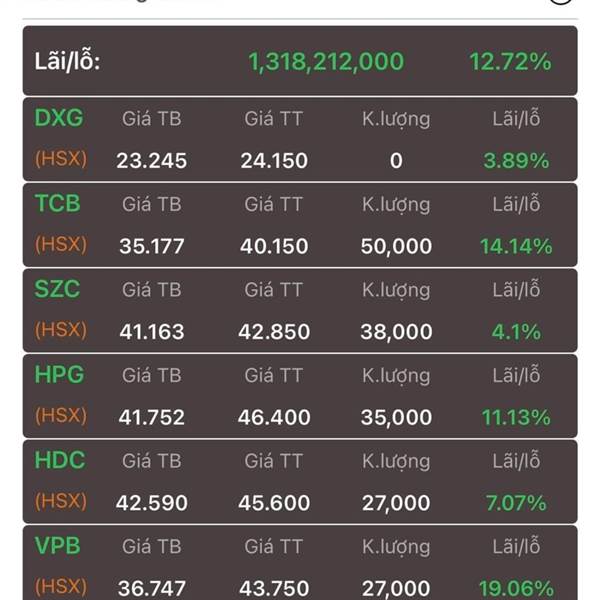This screenshot has height=600, width=600.
Task: Select TCB's 14.14% profit figure
Action: [516, 246]
